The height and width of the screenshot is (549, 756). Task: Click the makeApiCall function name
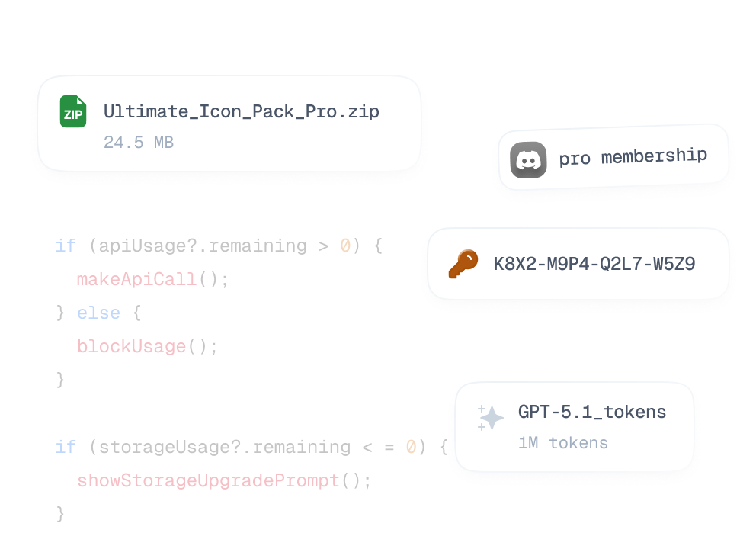(137, 280)
